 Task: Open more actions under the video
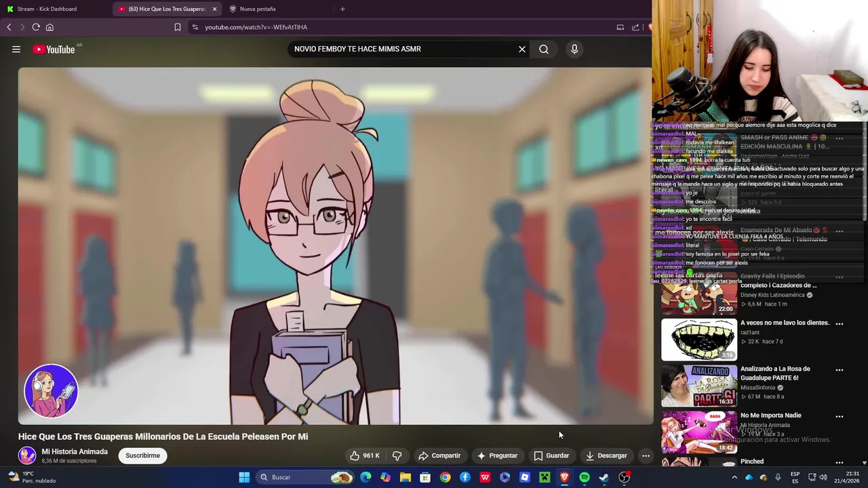click(646, 455)
